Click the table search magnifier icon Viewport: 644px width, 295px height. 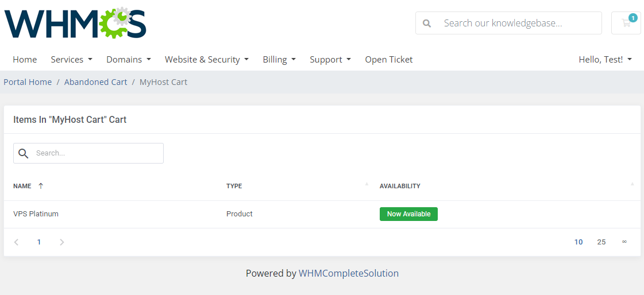pos(24,153)
